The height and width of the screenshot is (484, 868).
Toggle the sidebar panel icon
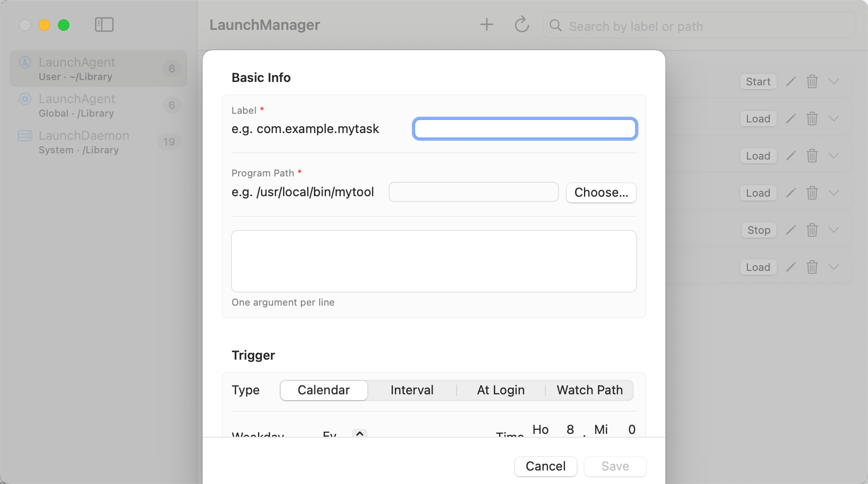click(104, 25)
